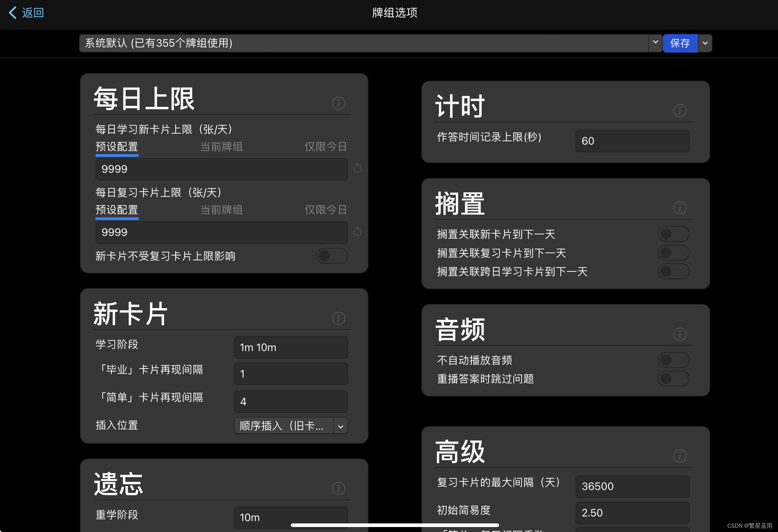This screenshot has height=532, width=778.
Task: View info for 新卡片 section
Action: 338,318
